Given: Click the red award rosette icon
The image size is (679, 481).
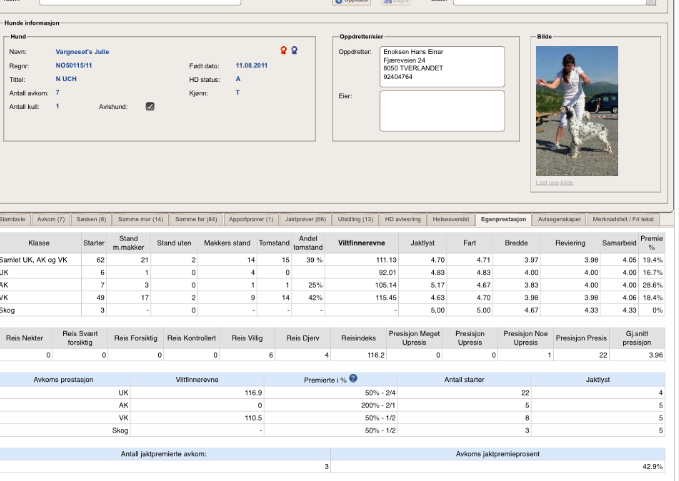Looking at the screenshot, I should pyautogui.click(x=283, y=49).
